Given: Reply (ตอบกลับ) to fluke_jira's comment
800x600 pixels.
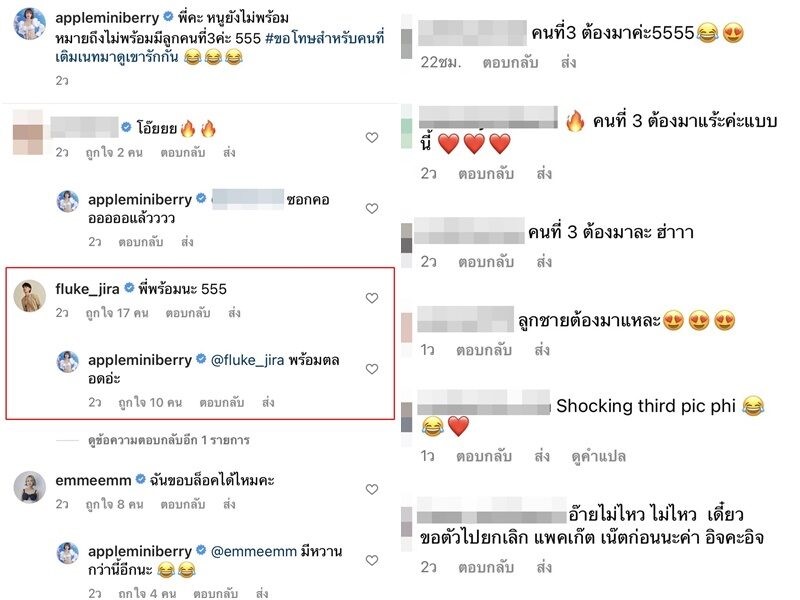Looking at the screenshot, I should coord(188,313).
